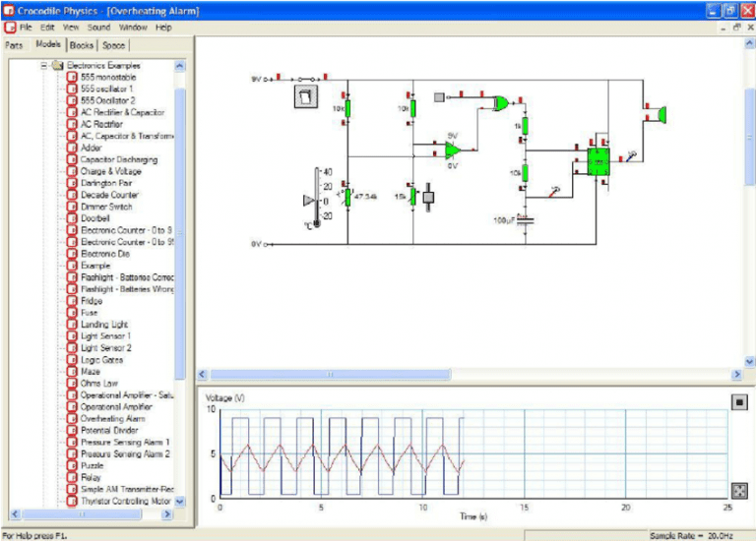
Task: Click the 9V supply slide switch
Action: pos(307,79)
